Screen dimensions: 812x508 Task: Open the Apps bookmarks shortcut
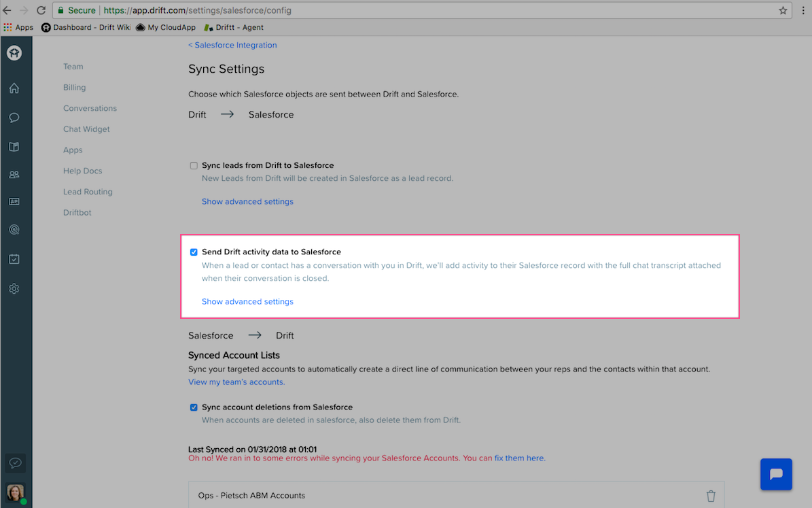tap(18, 27)
